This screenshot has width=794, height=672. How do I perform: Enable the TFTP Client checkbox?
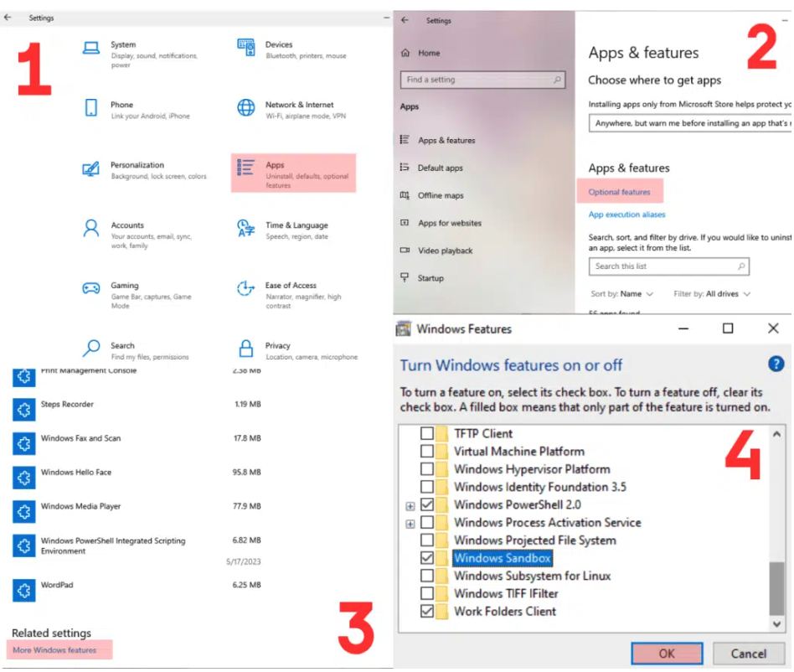click(x=427, y=433)
